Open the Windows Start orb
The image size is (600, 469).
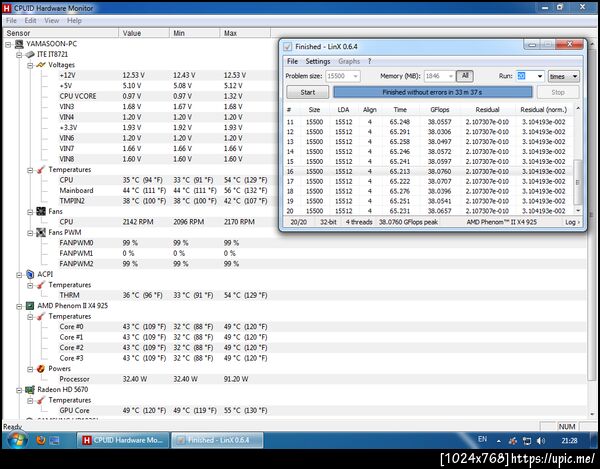coord(17,440)
